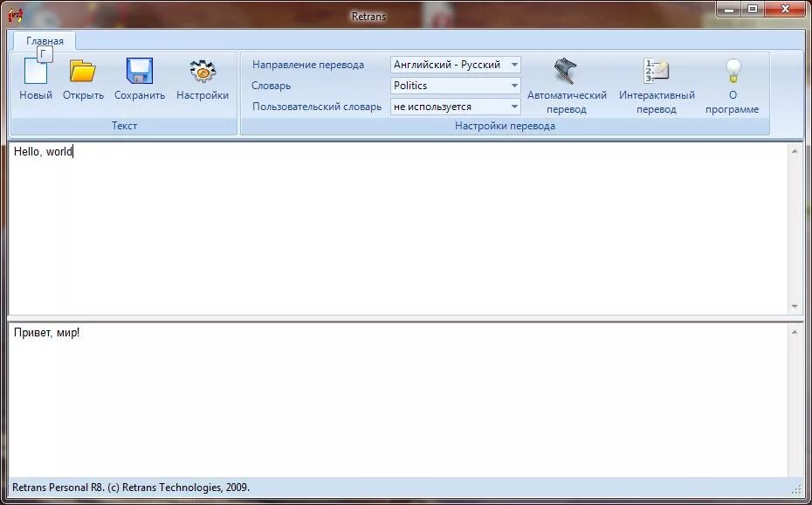Click the Словарь label
Image resolution: width=812 pixels, height=505 pixels.
tap(272, 86)
